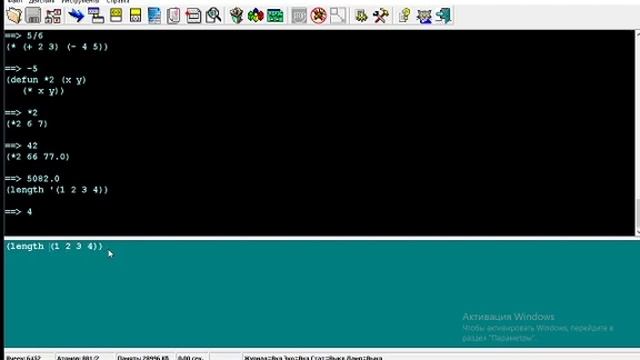The height and width of the screenshot is (360, 640).
Task: Click the input text "(length (1 2 3 4))"
Action: click(x=54, y=246)
